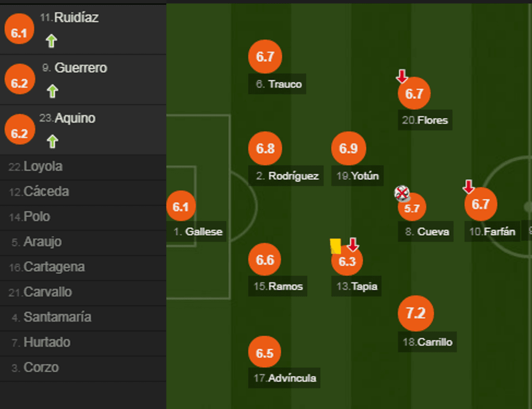532x409 pixels.
Task: Click the crossed-out ball icon on Cueva
Action: coord(402,193)
